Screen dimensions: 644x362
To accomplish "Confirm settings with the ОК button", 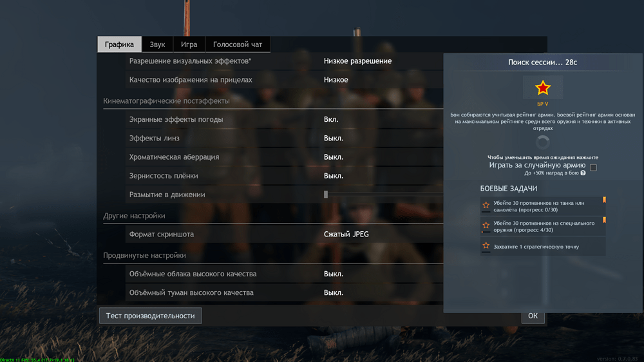I will pyautogui.click(x=533, y=316).
